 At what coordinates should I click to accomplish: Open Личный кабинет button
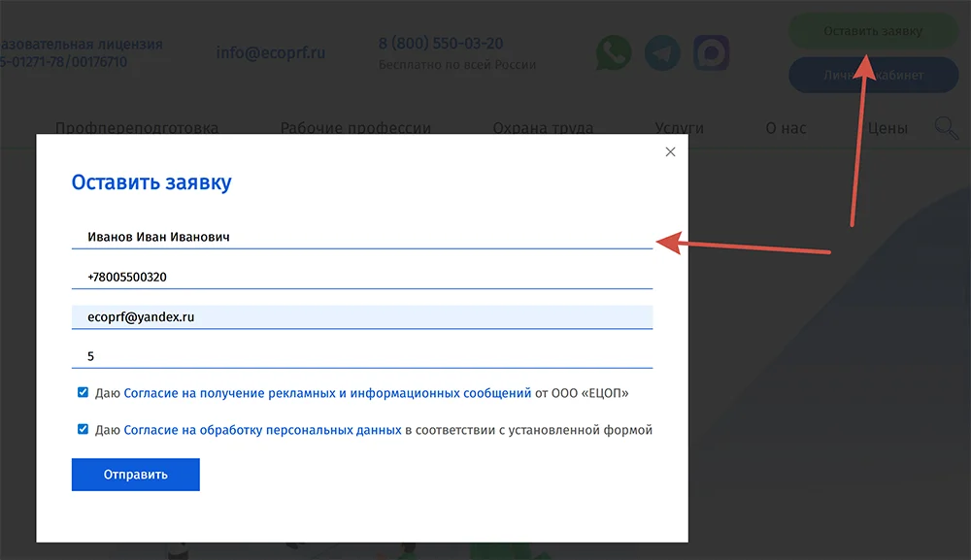point(873,75)
